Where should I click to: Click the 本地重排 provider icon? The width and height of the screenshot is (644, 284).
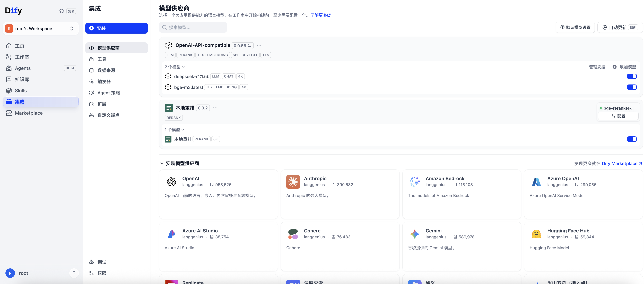point(169,108)
